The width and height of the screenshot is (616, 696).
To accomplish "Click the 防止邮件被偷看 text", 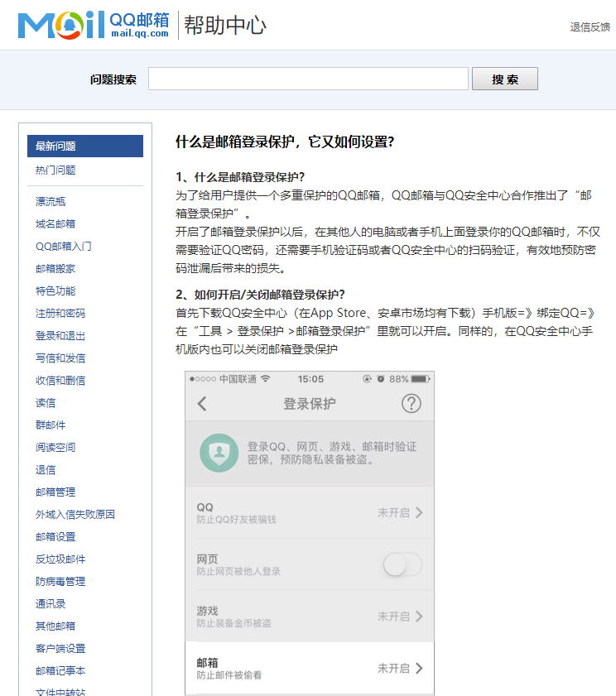I will click(x=229, y=675).
